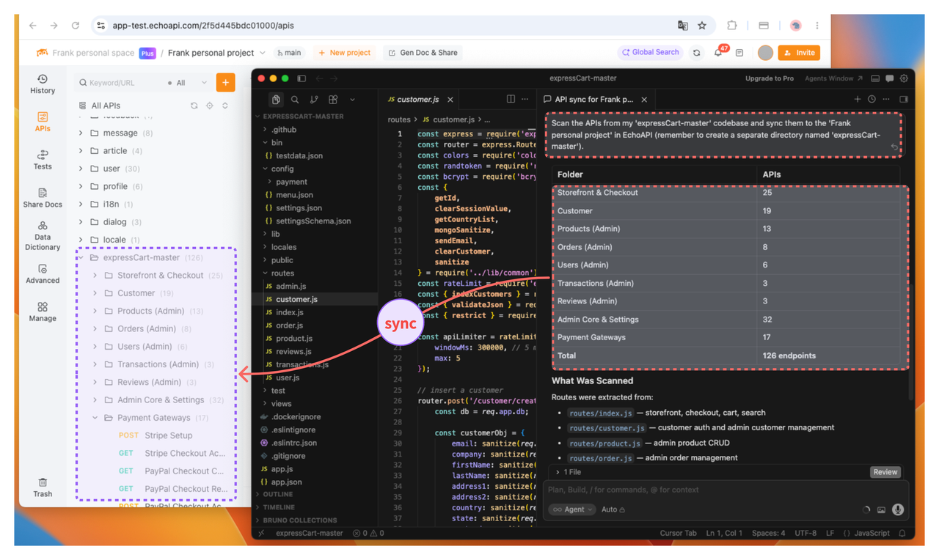Click the microphone voice input icon
The height and width of the screenshot is (560, 939).
(x=898, y=509)
